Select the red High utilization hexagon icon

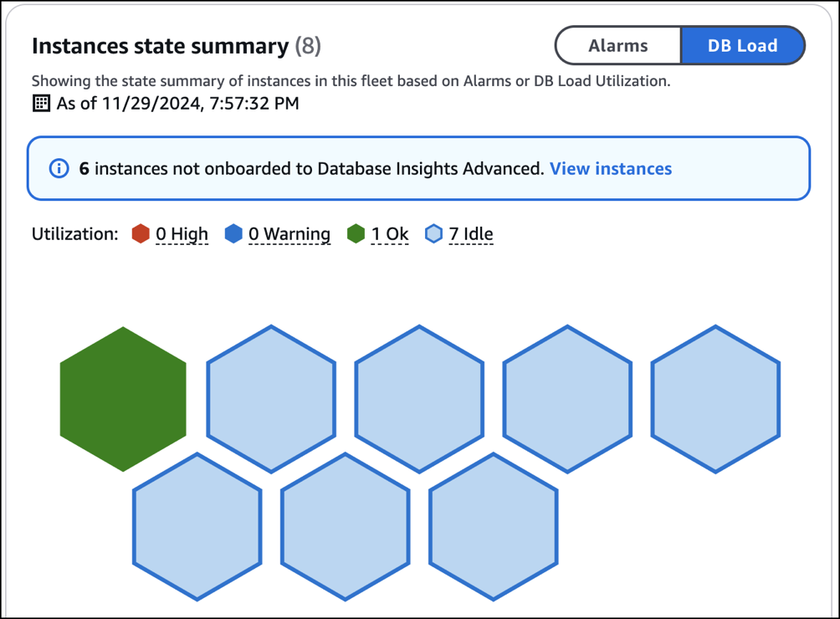[x=141, y=233]
